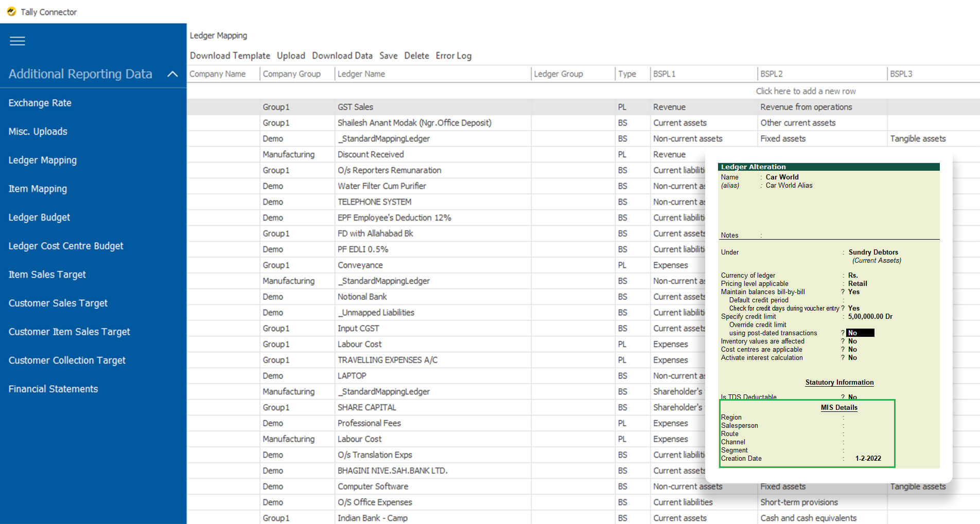Save the ledger mapping changes
This screenshot has width=980, height=524.
click(389, 56)
